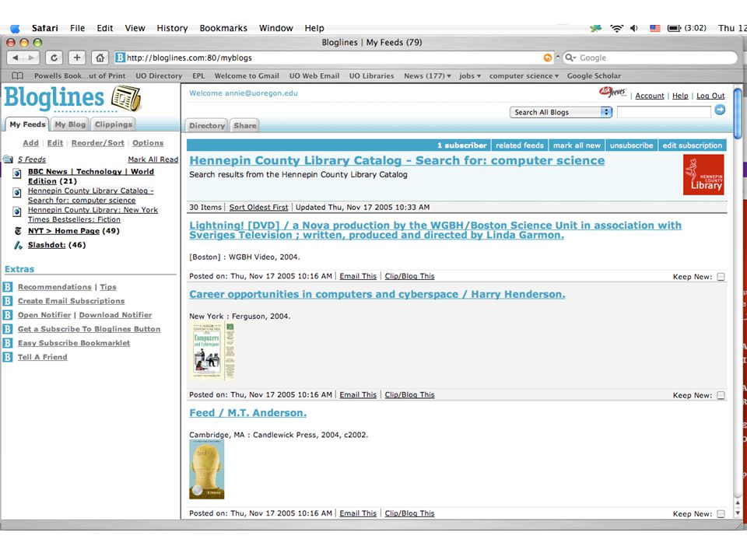Open Email This for the Lightning DVD item

click(x=358, y=275)
